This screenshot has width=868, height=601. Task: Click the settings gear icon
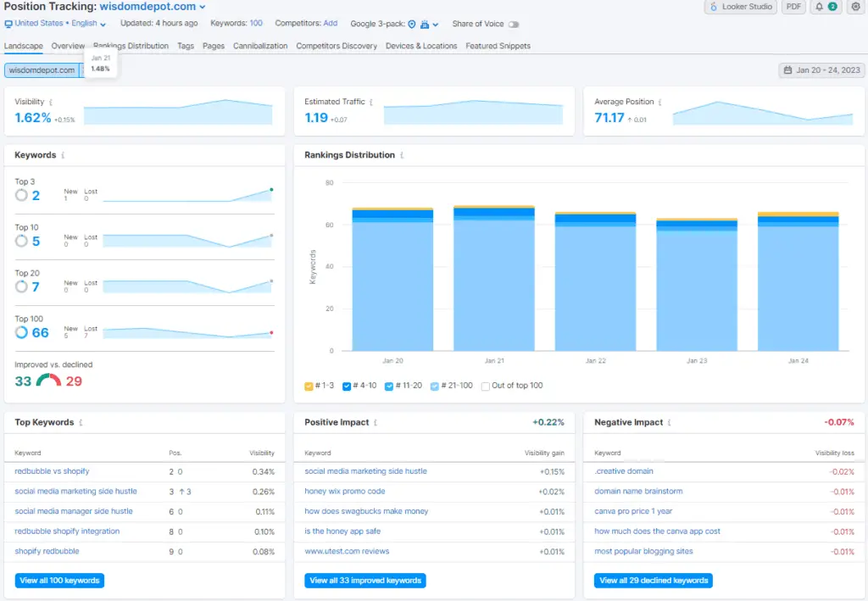point(855,7)
